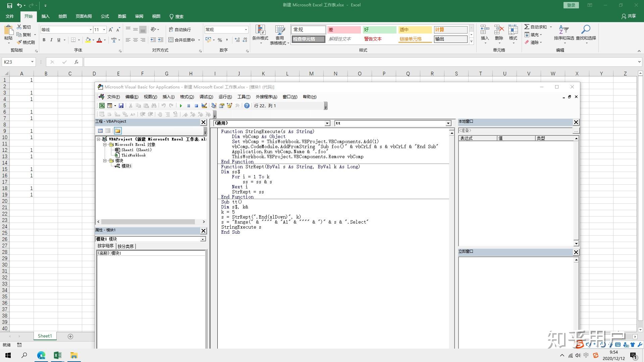Toggle bold formatting in the ribbon

44,40
